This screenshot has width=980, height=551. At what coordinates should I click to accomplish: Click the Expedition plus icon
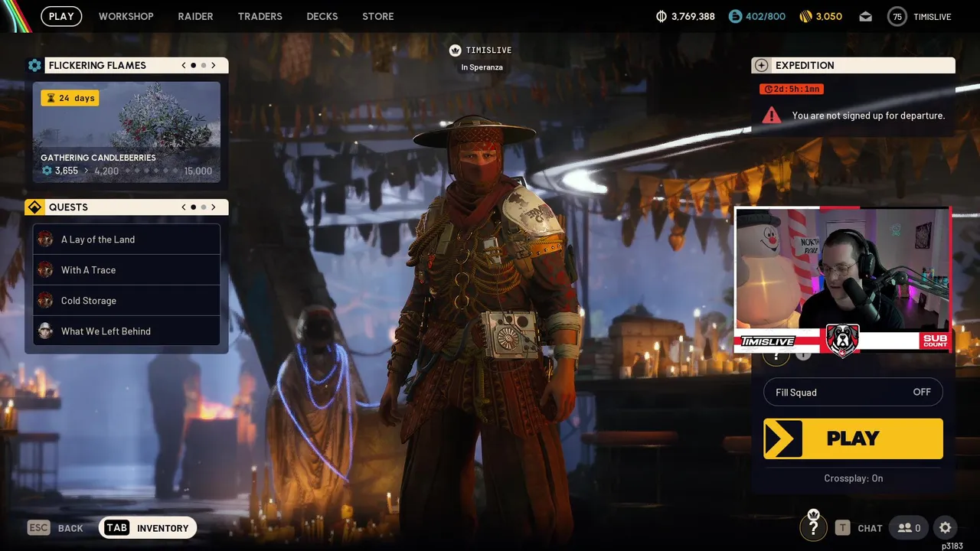point(761,65)
